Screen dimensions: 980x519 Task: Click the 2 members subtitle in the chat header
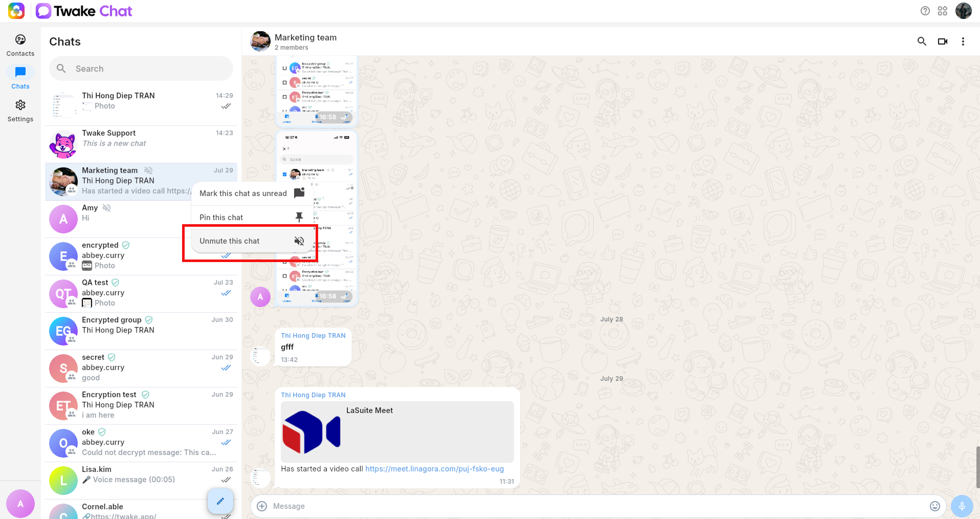[x=291, y=48]
